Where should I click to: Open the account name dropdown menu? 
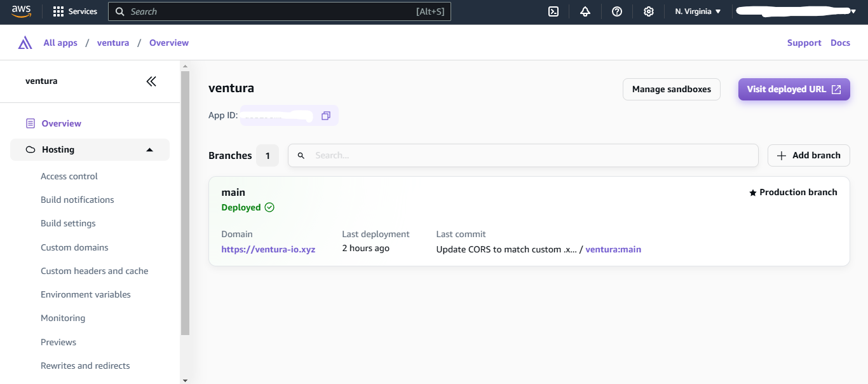[x=796, y=11]
